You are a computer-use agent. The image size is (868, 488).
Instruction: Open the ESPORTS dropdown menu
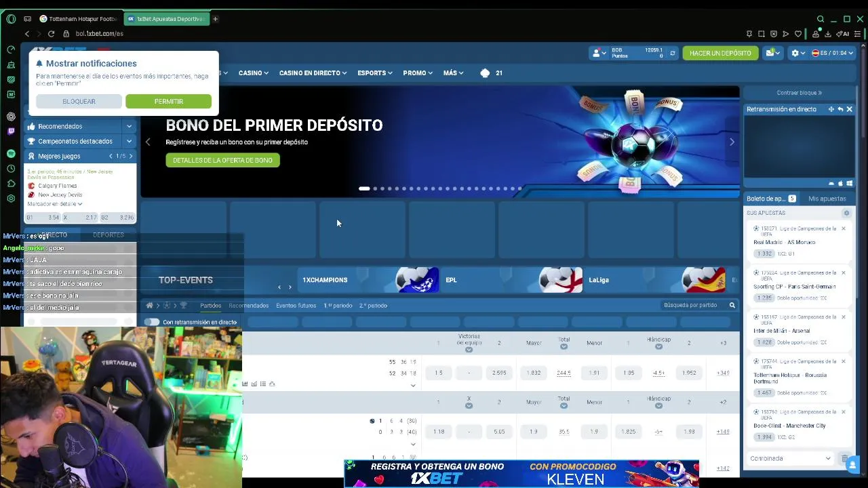click(x=375, y=73)
